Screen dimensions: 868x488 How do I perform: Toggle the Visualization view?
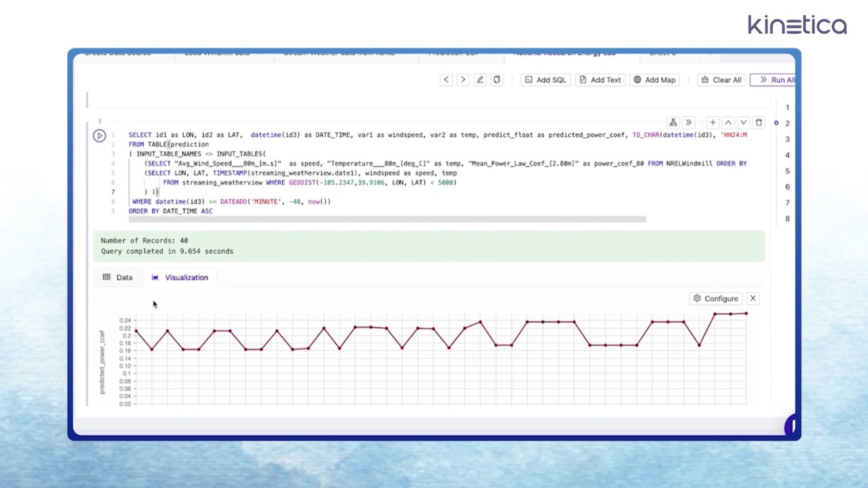pyautogui.click(x=180, y=277)
